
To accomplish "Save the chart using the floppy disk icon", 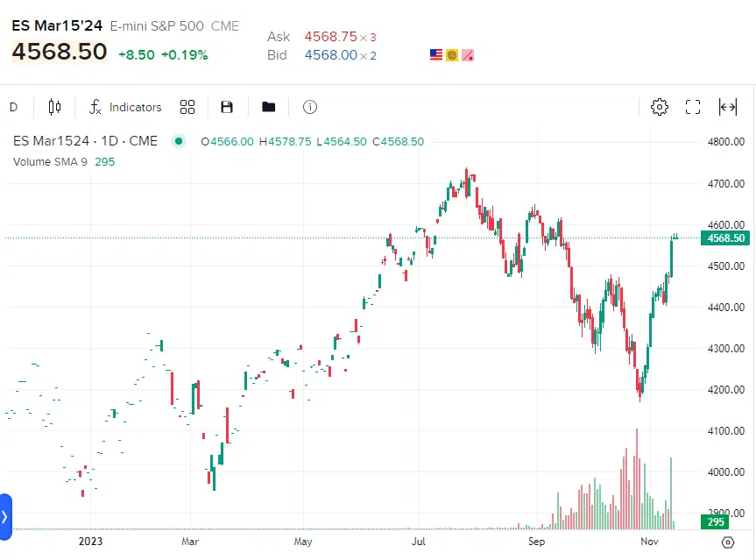I will coord(227,107).
